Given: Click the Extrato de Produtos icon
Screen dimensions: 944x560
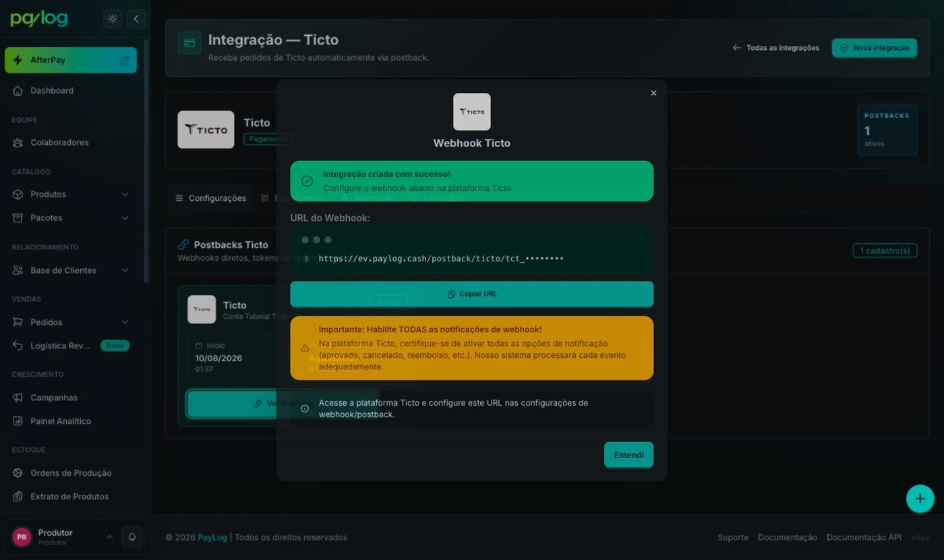Looking at the screenshot, I should 18,497.
